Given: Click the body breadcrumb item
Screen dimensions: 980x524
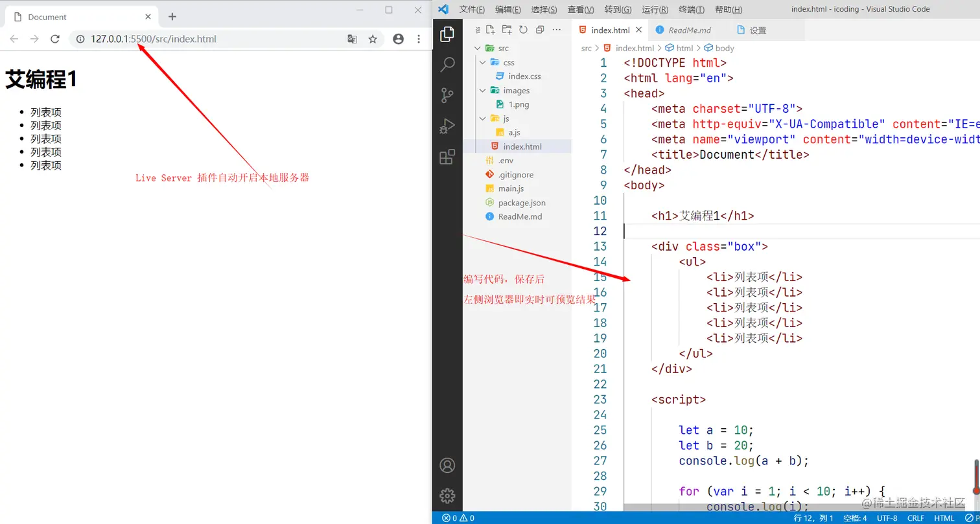Looking at the screenshot, I should pos(719,48).
